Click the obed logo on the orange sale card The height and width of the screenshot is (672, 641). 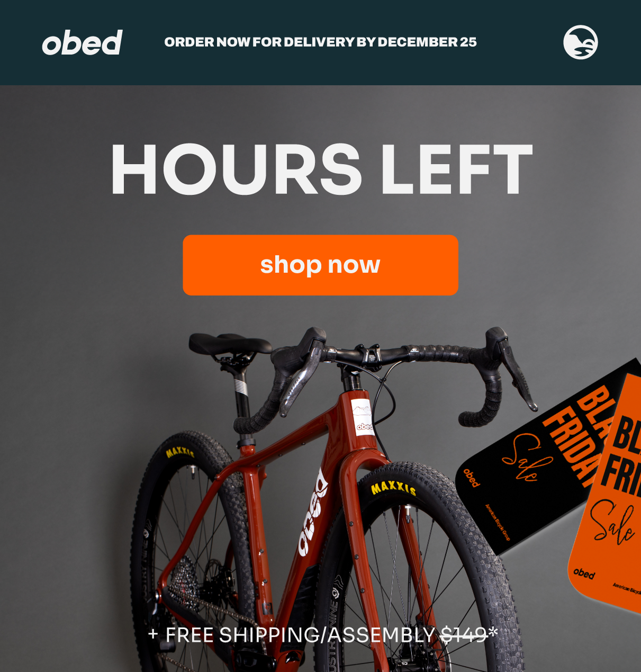[584, 574]
